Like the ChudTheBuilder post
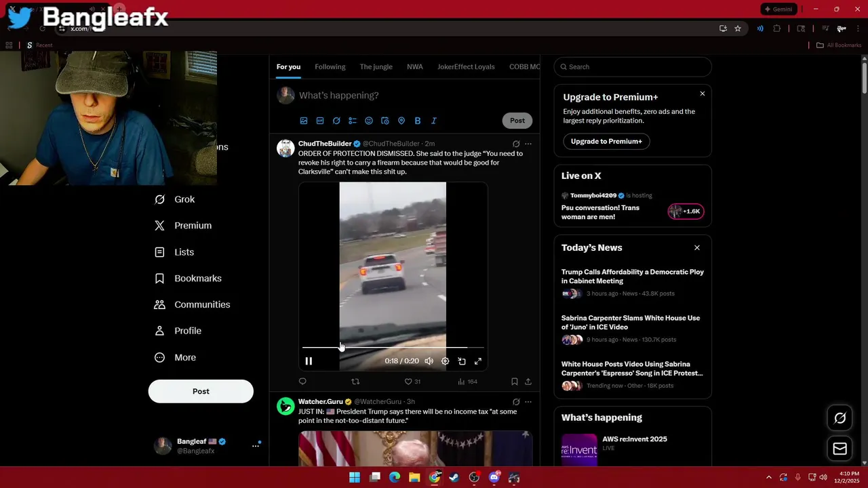 [x=412, y=382]
